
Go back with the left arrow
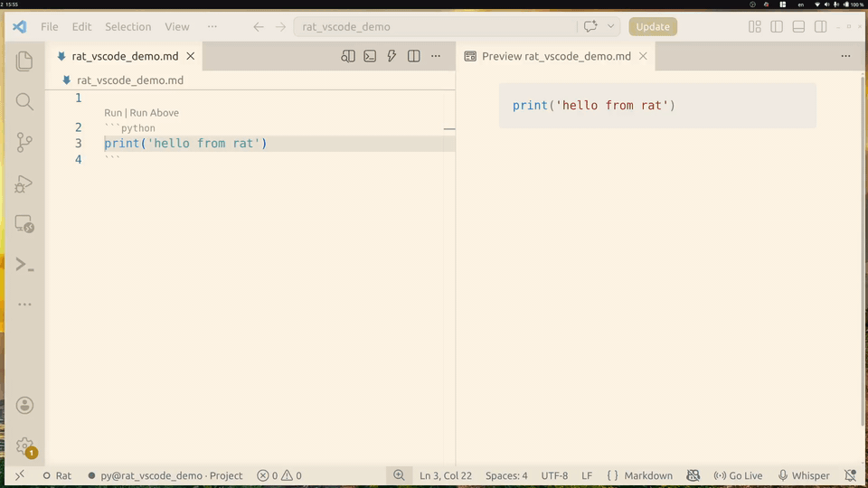coord(259,26)
